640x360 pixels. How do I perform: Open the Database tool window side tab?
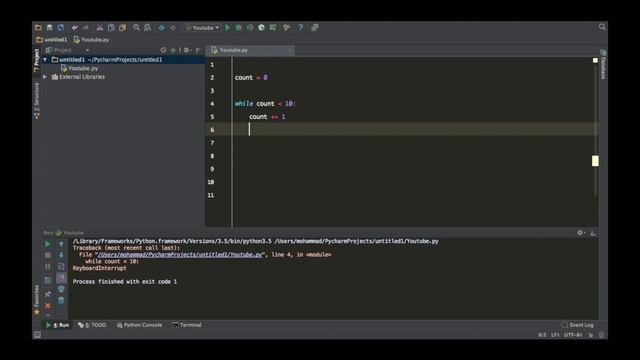click(603, 64)
